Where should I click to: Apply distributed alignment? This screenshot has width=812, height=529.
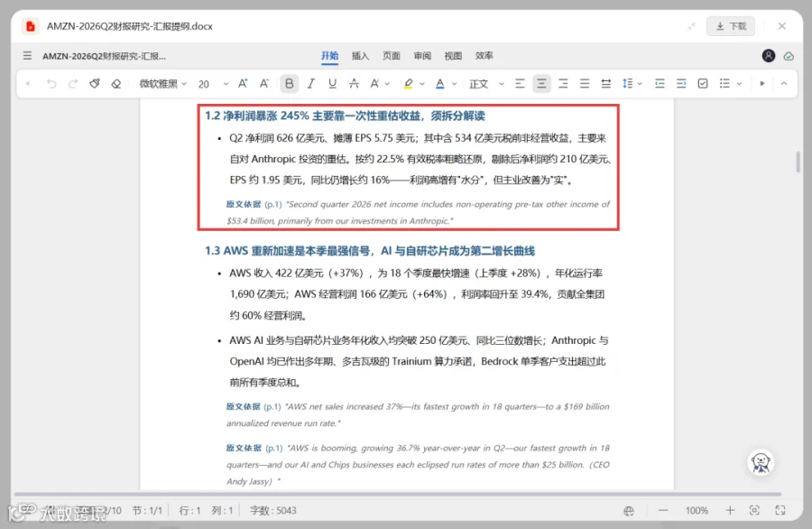[606, 83]
